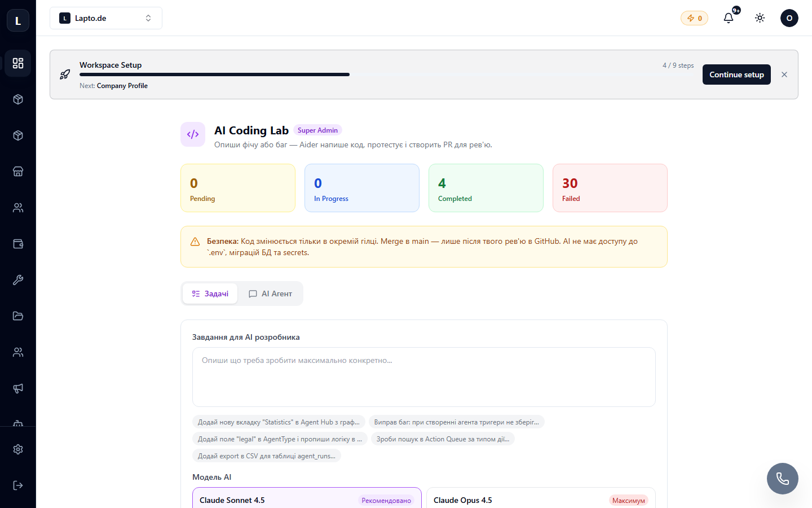Focus the AI developer task text area

tap(424, 377)
